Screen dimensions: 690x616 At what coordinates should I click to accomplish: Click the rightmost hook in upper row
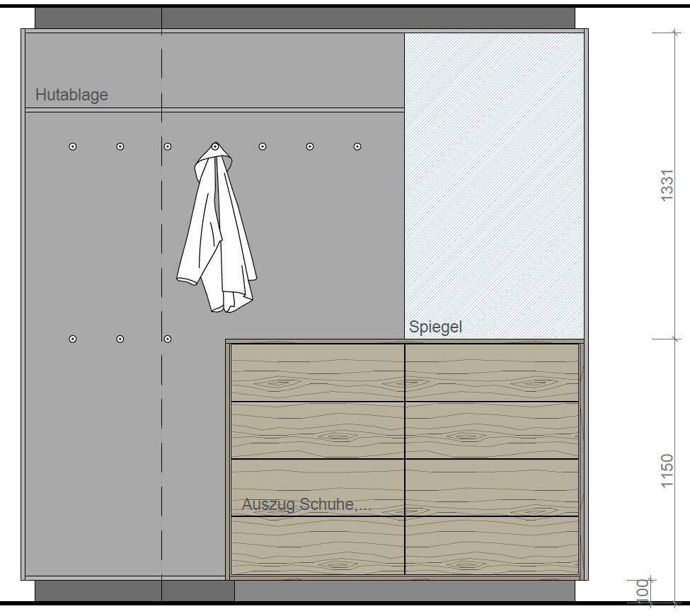tap(357, 146)
